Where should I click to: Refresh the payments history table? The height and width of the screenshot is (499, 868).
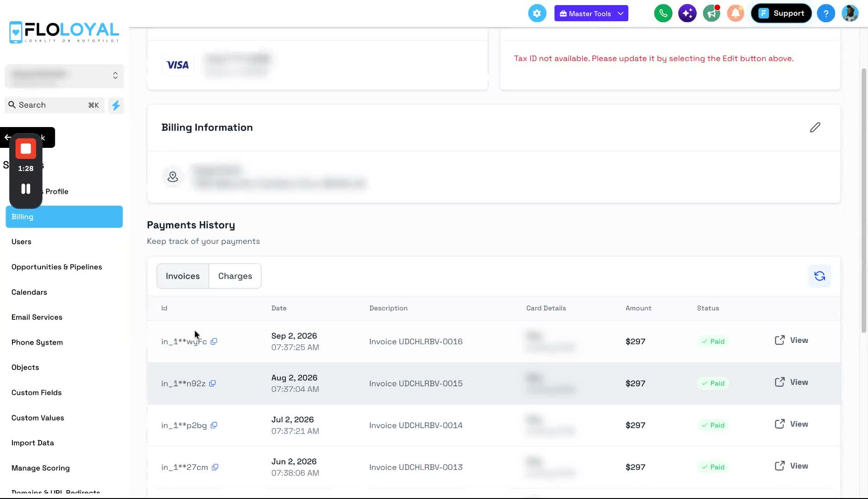click(x=820, y=276)
